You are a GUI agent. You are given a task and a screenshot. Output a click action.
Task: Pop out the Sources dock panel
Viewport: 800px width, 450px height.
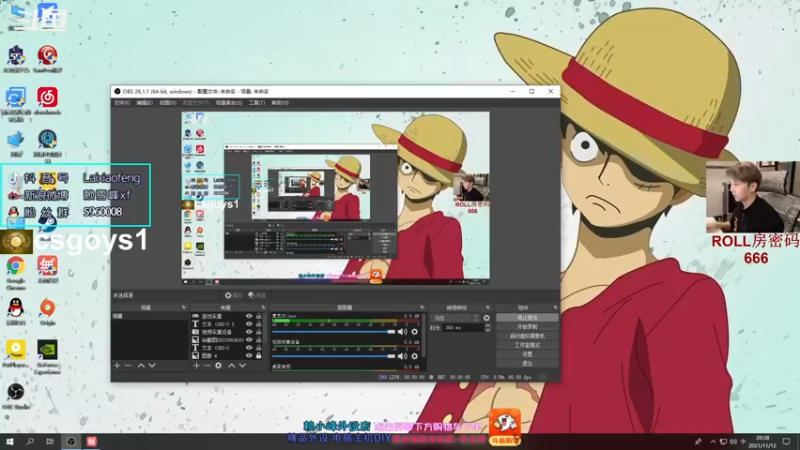coord(263,308)
